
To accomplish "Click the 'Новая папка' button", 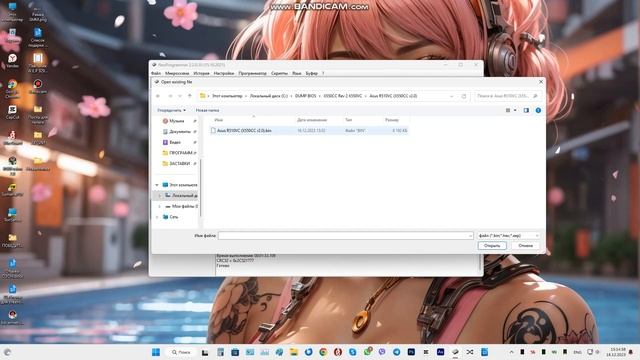I will click(x=207, y=110).
